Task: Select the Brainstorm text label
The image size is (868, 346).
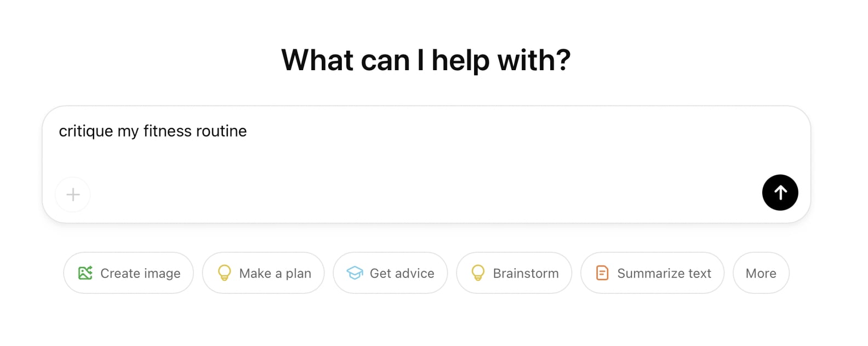Action: pos(526,274)
